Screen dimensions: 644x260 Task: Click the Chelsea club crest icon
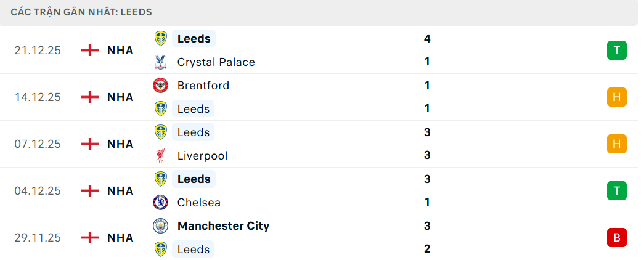coord(161,202)
